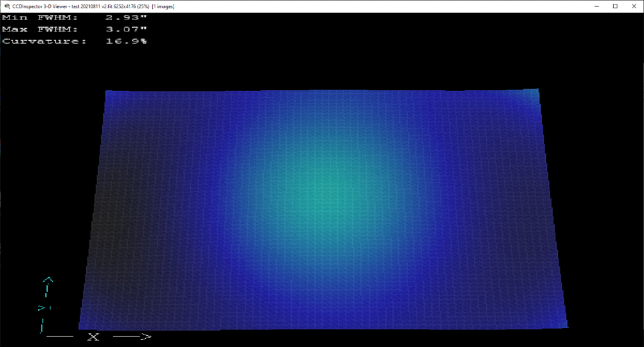The width and height of the screenshot is (644, 347).
Task: Click the right-pointing X axis arrow
Action: (133, 337)
